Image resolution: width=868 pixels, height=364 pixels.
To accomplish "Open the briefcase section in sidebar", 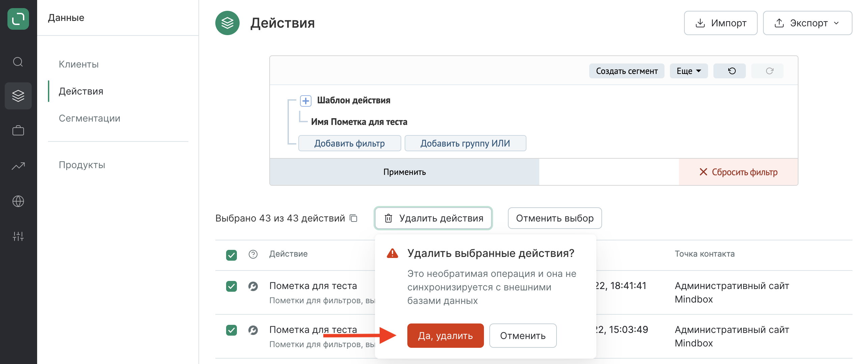I will pyautogui.click(x=18, y=130).
